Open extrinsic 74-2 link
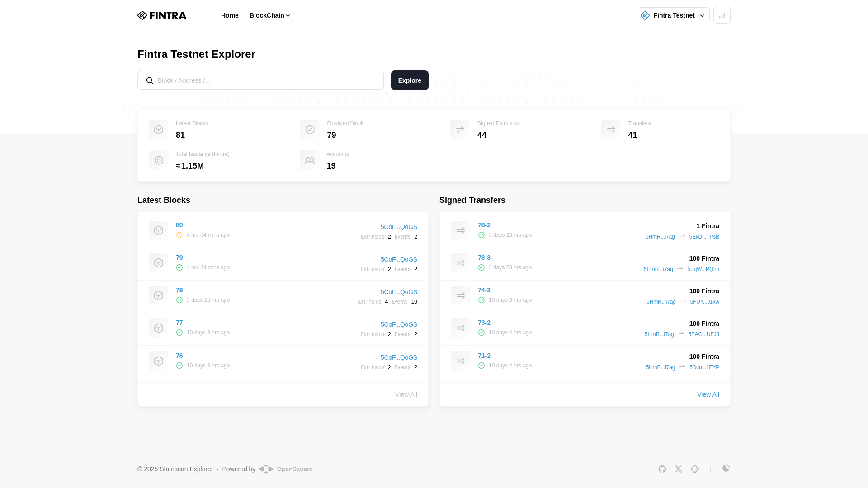868x488 pixels. coord(484,290)
